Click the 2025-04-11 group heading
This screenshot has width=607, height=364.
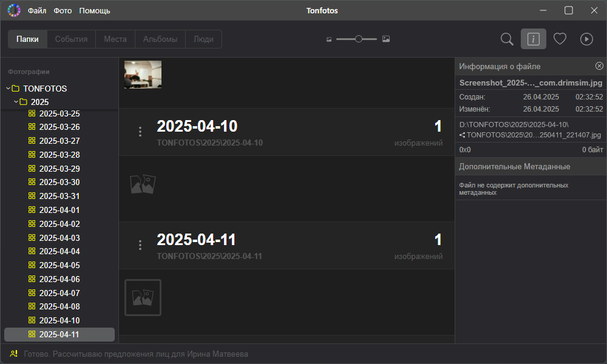pyautogui.click(x=196, y=240)
